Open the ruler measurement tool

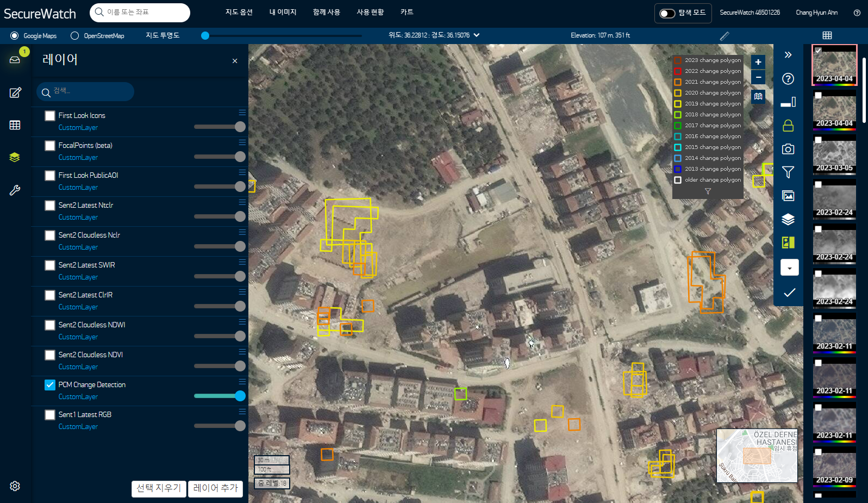(x=725, y=36)
